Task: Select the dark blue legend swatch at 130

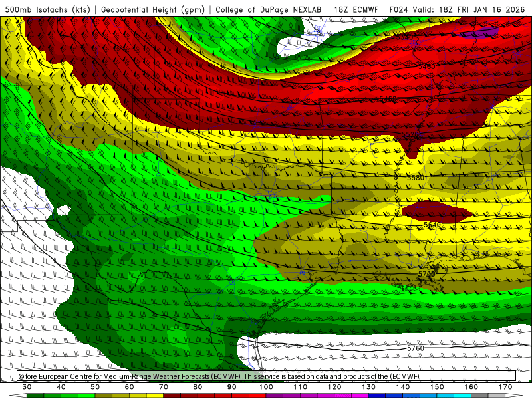Action: [377, 396]
